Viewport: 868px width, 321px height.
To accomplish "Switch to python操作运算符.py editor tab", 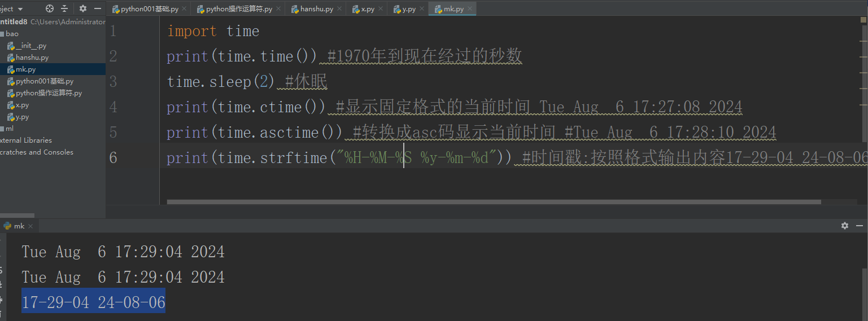I will 238,9.
